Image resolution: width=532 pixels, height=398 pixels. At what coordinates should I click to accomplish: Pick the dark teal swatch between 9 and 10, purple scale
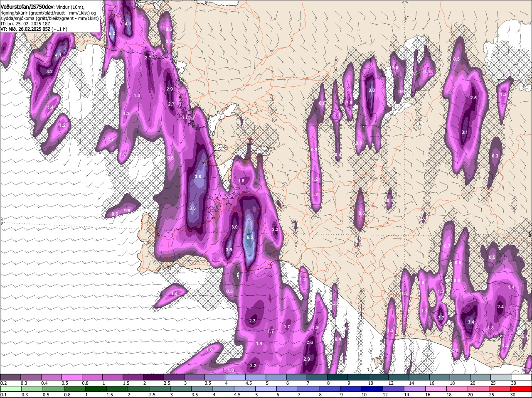(359, 377)
